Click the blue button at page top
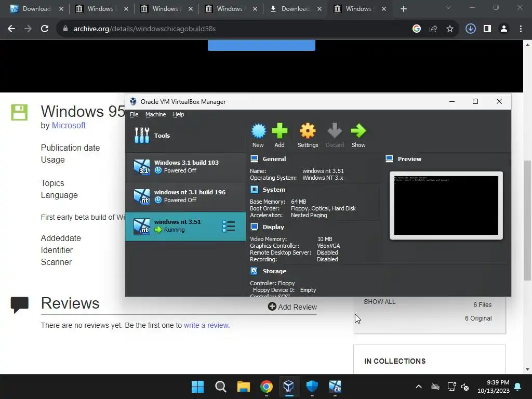532x399 pixels. (261, 46)
